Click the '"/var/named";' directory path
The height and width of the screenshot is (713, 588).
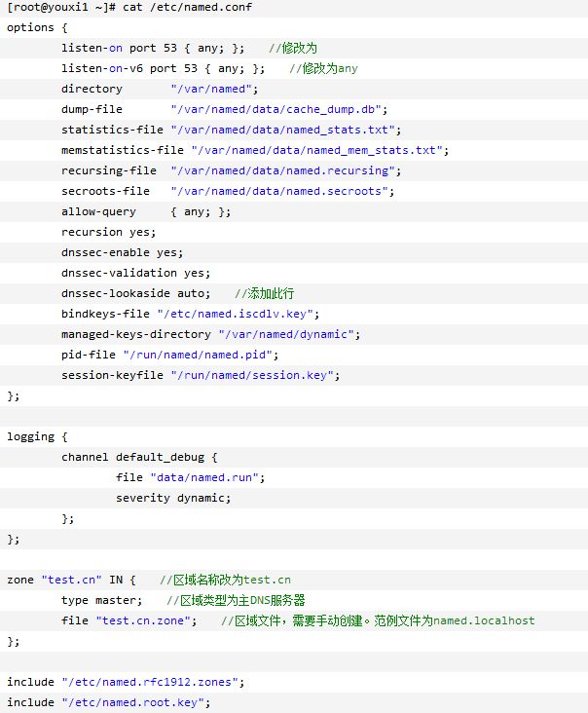pos(214,90)
